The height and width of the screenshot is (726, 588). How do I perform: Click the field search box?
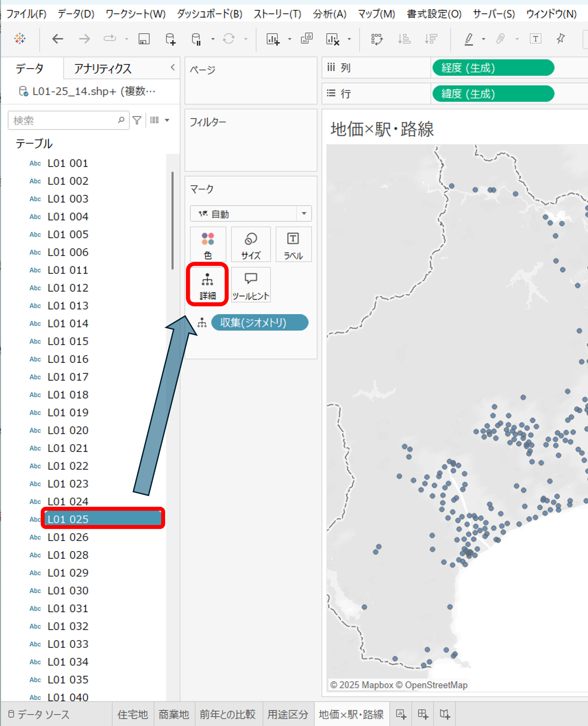point(68,120)
